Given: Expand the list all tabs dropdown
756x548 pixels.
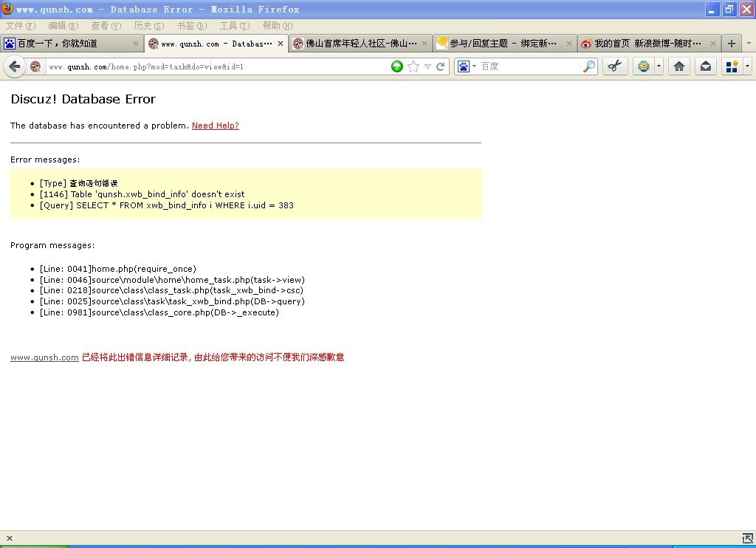Looking at the screenshot, I should point(748,44).
